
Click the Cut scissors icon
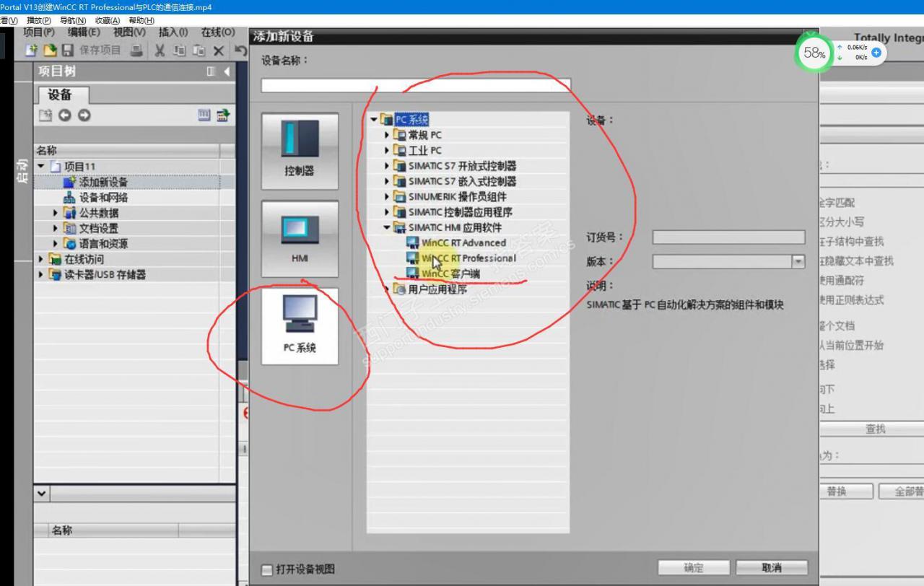coord(160,51)
